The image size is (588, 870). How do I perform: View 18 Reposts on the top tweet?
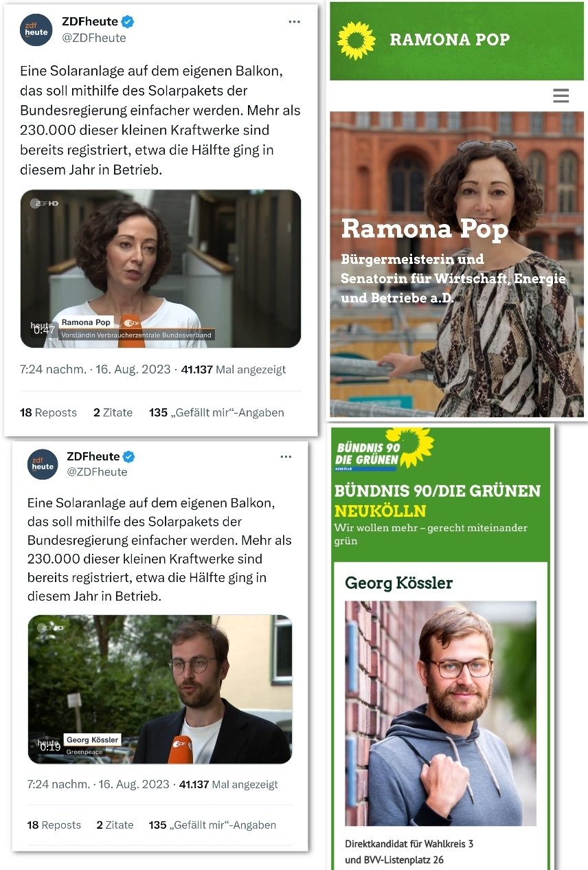pos(48,412)
